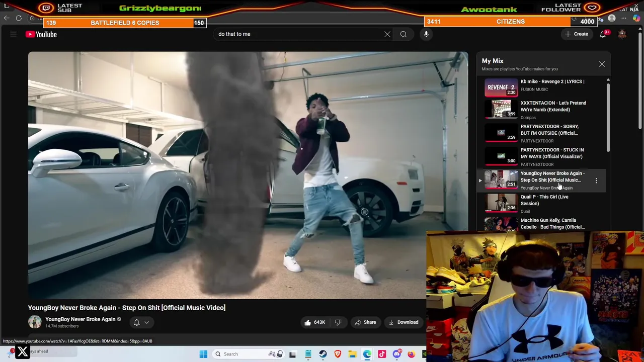Select 'YoungBoy Never Broke Again - Step On Shit' in the mix
Image resolution: width=644 pixels, height=362 pixels.
(x=552, y=176)
